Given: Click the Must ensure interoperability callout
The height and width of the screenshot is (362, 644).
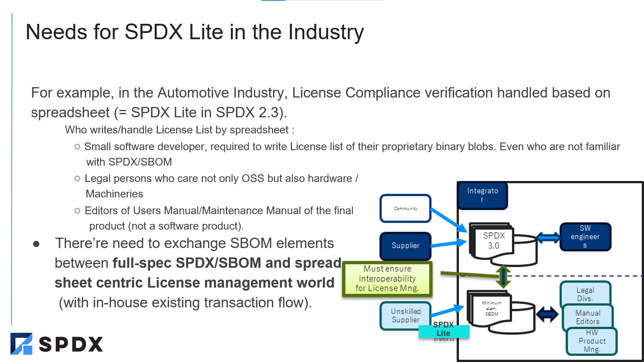Looking at the screenshot, I should tap(387, 278).
